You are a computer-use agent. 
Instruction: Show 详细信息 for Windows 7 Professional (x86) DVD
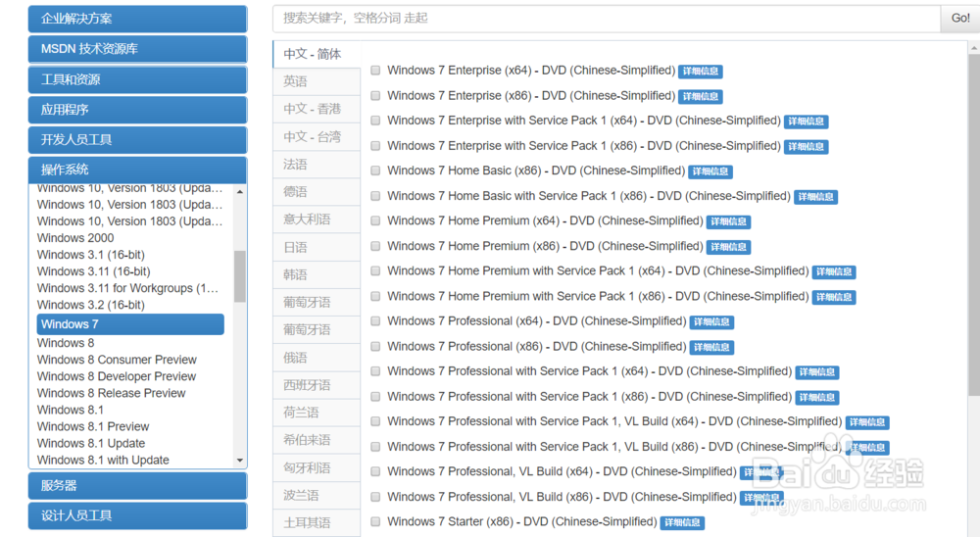pos(711,347)
